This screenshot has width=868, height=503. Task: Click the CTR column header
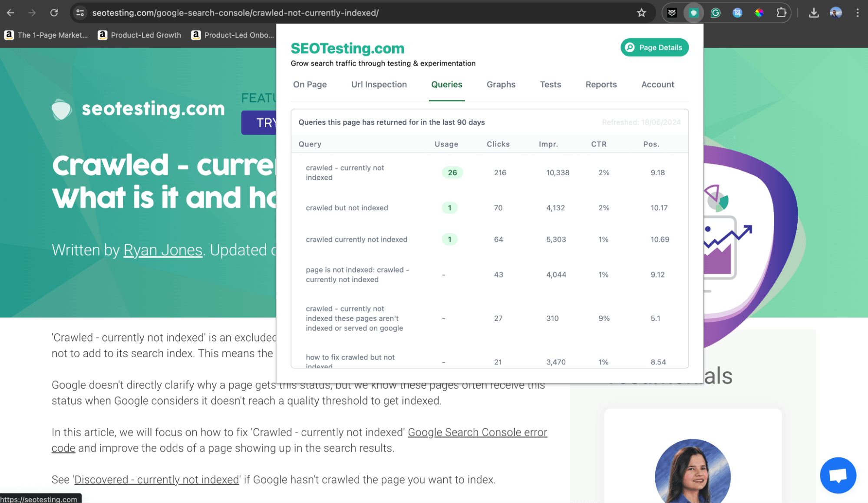(598, 144)
